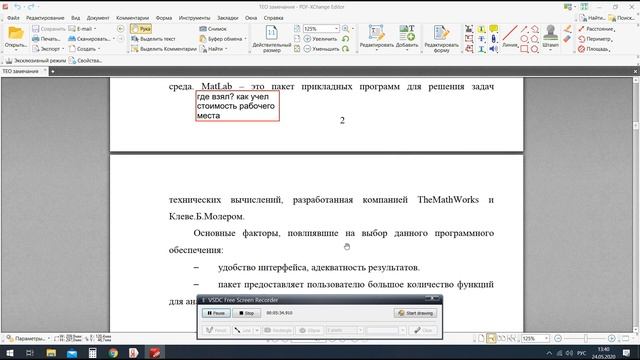Image resolution: width=640 pixels, height=360 pixels.
Task: Open the Комментарии menu
Action: pyautogui.click(x=132, y=18)
